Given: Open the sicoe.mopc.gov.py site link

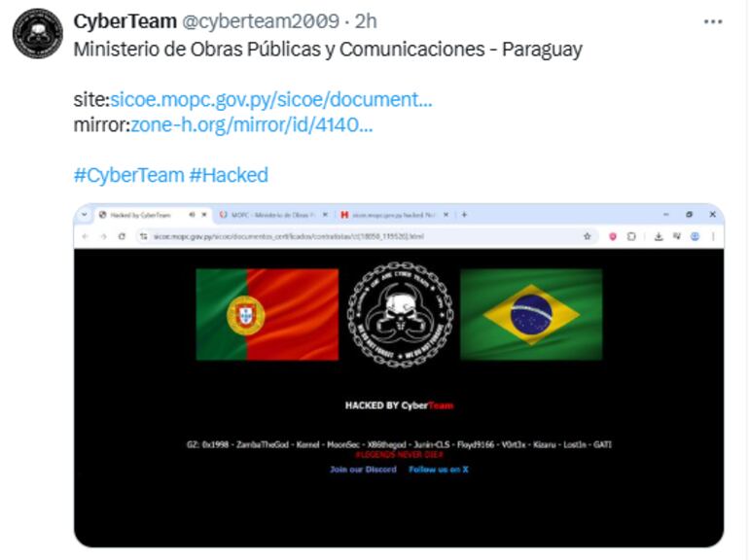Looking at the screenshot, I should click(270, 100).
